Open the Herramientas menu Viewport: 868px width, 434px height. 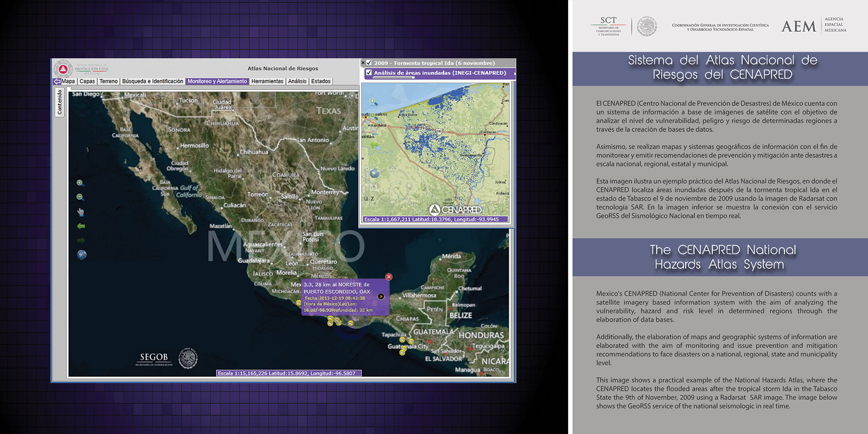click(267, 81)
